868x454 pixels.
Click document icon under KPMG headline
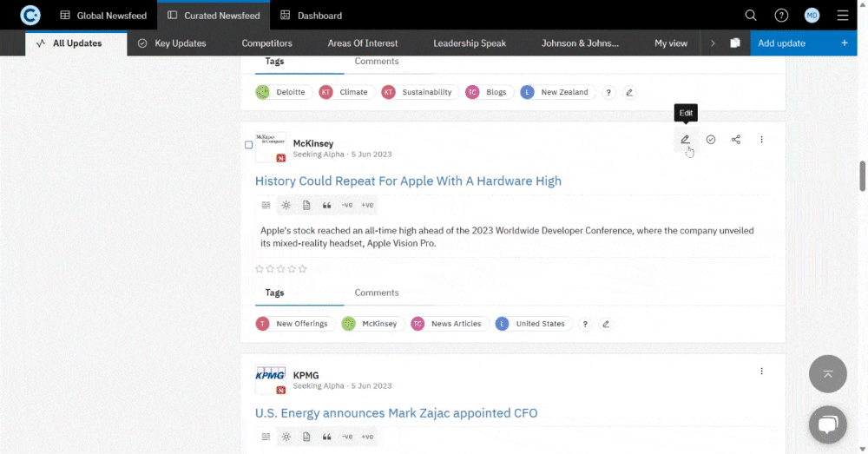(x=306, y=437)
